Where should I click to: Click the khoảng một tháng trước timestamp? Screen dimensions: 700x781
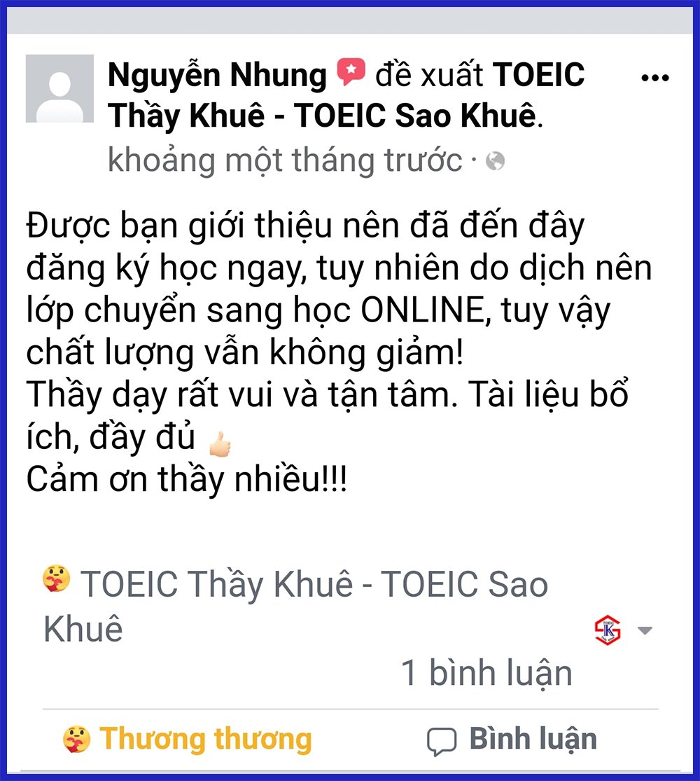coord(285,160)
